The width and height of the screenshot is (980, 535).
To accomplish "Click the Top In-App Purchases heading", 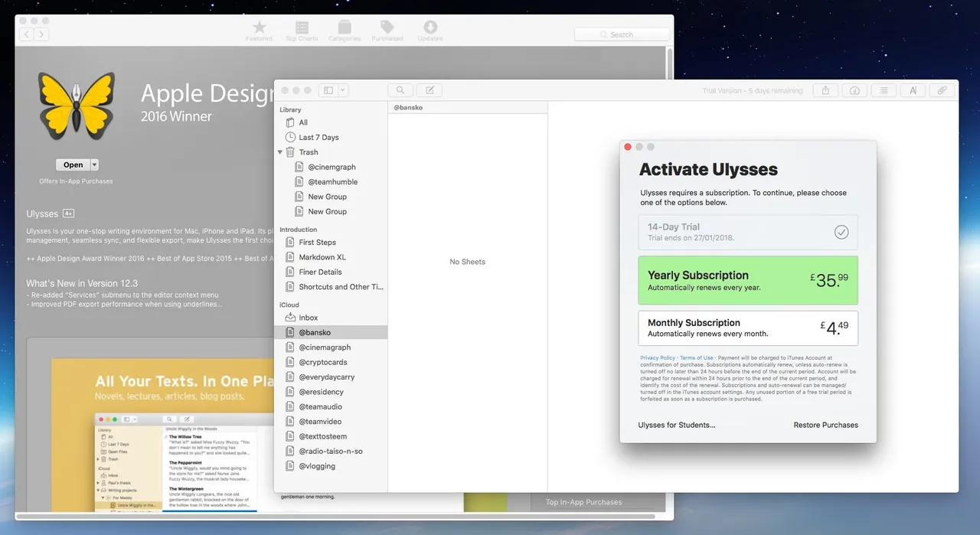I will click(x=583, y=502).
